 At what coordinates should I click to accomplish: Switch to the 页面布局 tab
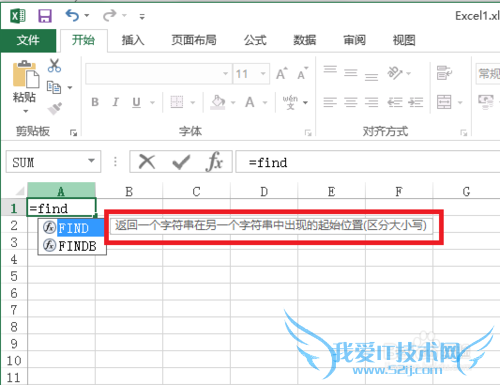click(x=194, y=40)
